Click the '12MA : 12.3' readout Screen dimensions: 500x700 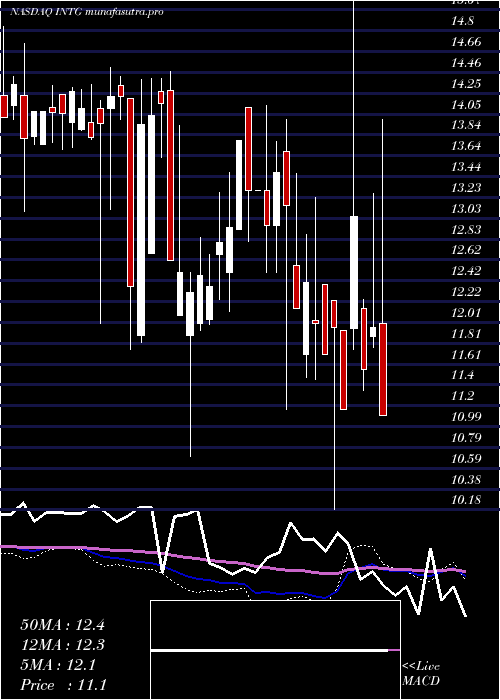coord(62,645)
